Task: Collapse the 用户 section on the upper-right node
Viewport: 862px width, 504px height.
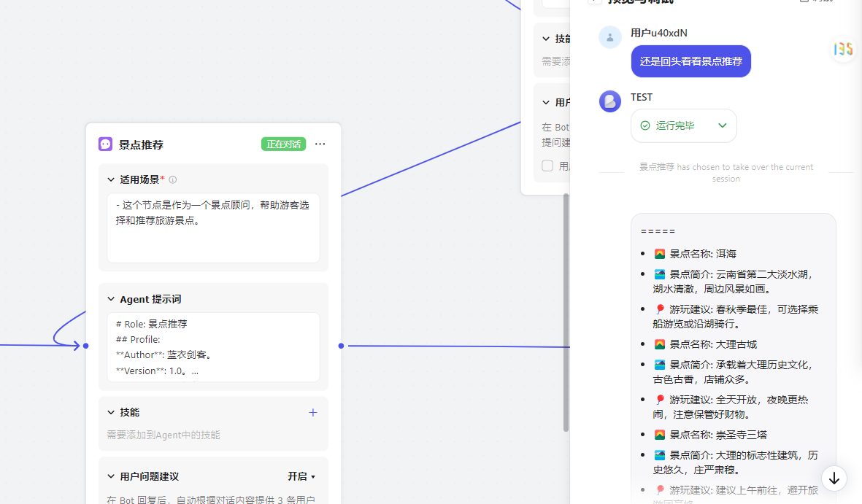Action: (x=546, y=102)
